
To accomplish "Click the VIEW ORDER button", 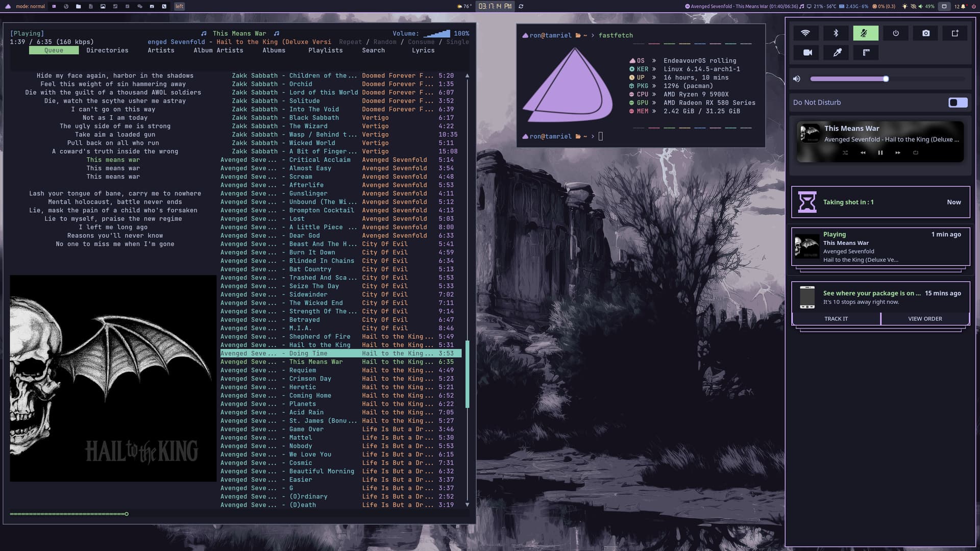I will (925, 318).
